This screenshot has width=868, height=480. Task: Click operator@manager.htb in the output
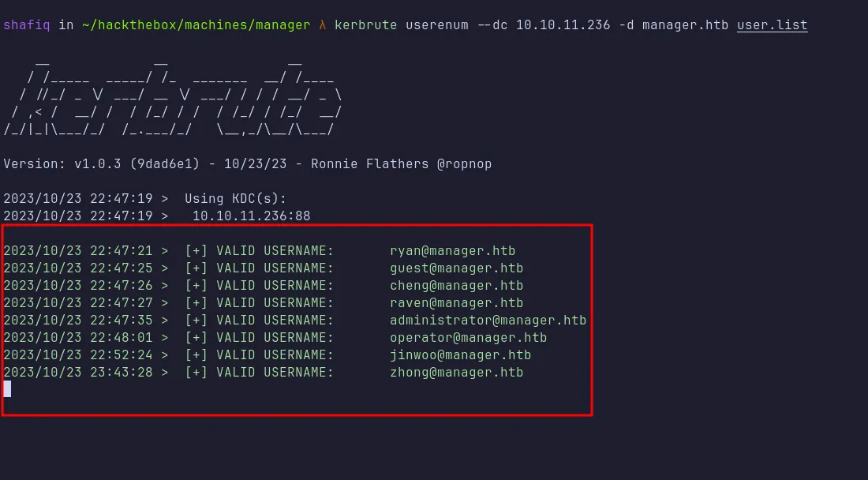click(x=468, y=338)
